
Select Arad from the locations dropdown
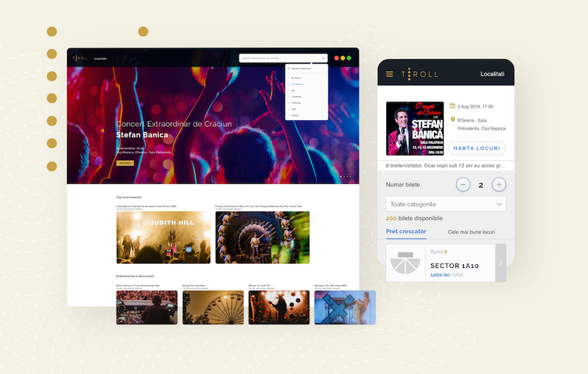[x=294, y=109]
